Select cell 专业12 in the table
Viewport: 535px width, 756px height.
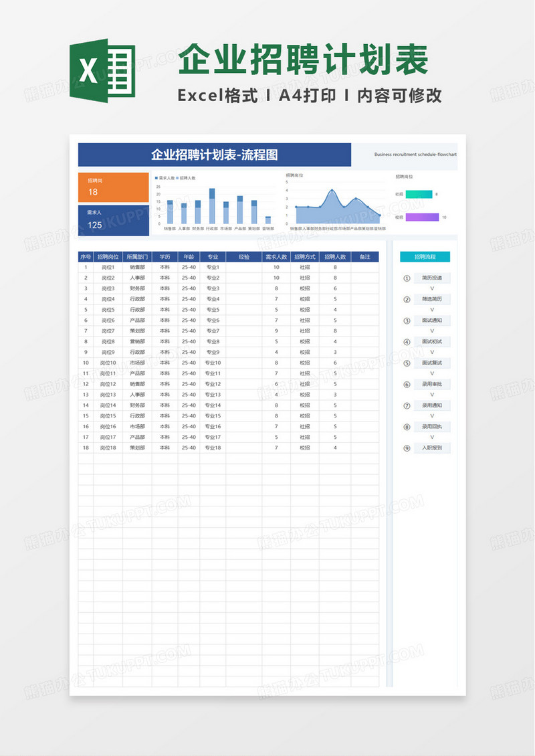[213, 384]
